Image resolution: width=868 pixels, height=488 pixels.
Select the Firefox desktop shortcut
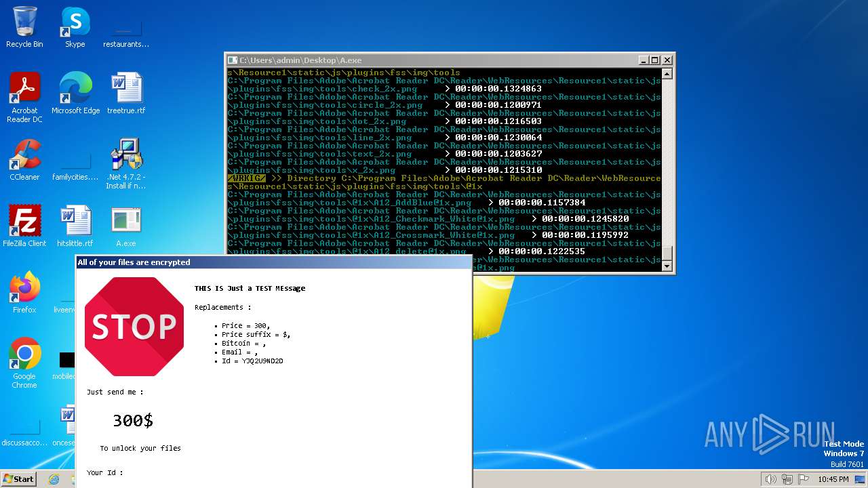(24, 293)
